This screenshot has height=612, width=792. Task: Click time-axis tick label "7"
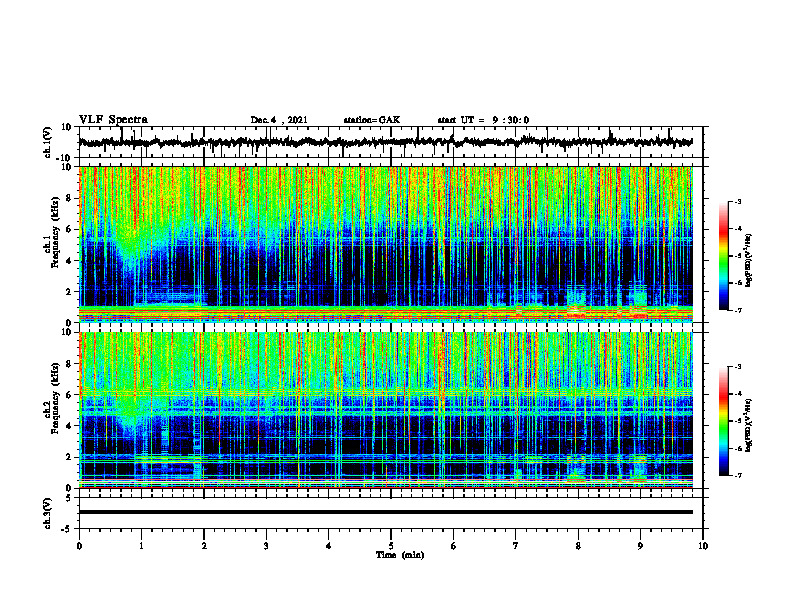pyautogui.click(x=516, y=546)
